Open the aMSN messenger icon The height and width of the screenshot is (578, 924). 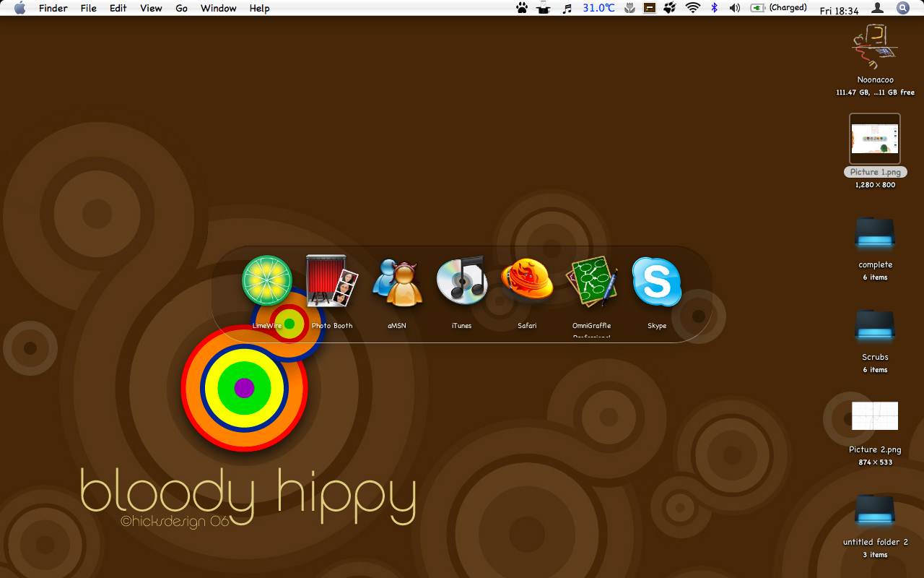pos(397,281)
